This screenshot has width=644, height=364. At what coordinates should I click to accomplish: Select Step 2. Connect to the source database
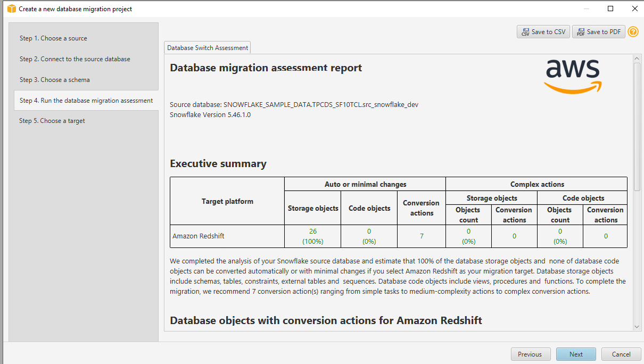tap(75, 59)
